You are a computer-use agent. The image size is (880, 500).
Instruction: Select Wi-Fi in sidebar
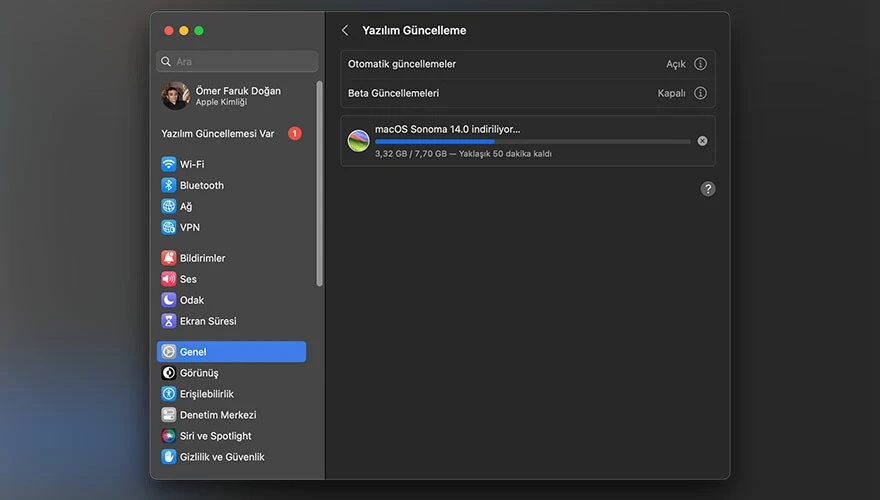point(192,164)
